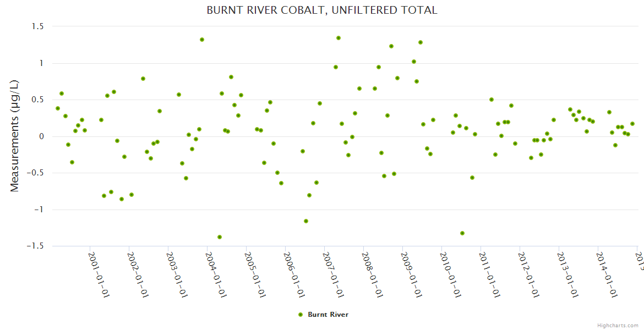Select the highest data point in 2007
The width and height of the screenshot is (644, 330).
pos(339,38)
